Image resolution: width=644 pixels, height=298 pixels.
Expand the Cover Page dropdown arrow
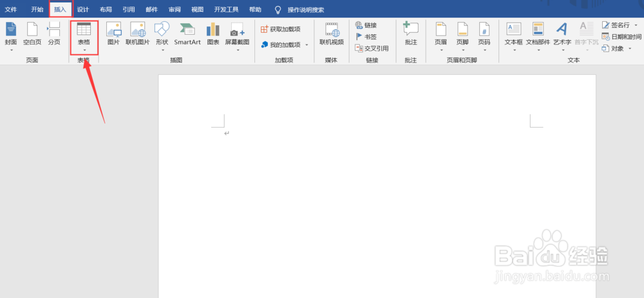(11, 50)
